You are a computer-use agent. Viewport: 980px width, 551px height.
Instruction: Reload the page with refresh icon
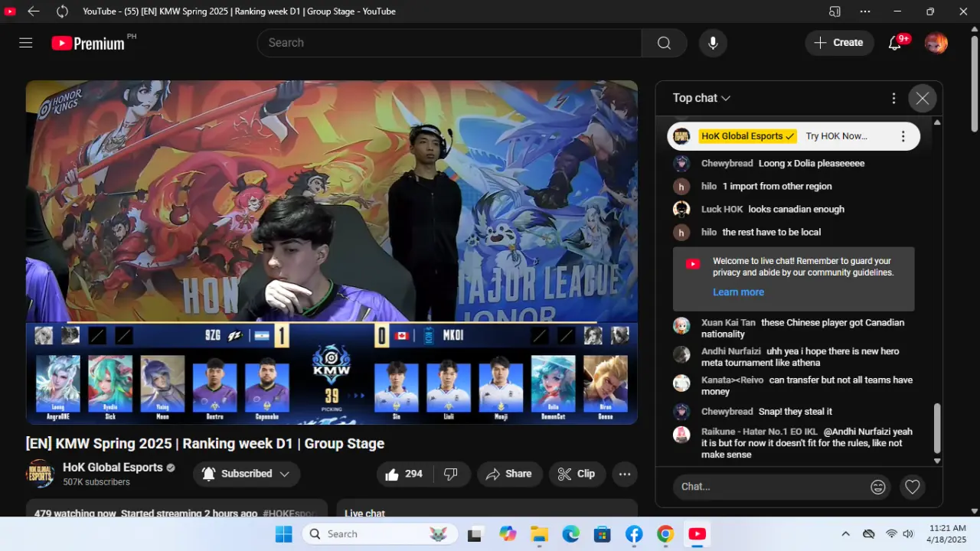(62, 11)
